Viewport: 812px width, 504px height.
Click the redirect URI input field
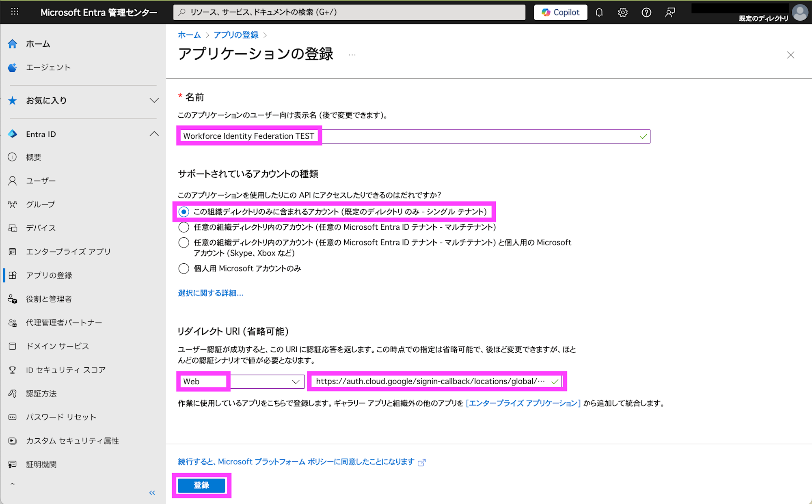[x=436, y=381]
